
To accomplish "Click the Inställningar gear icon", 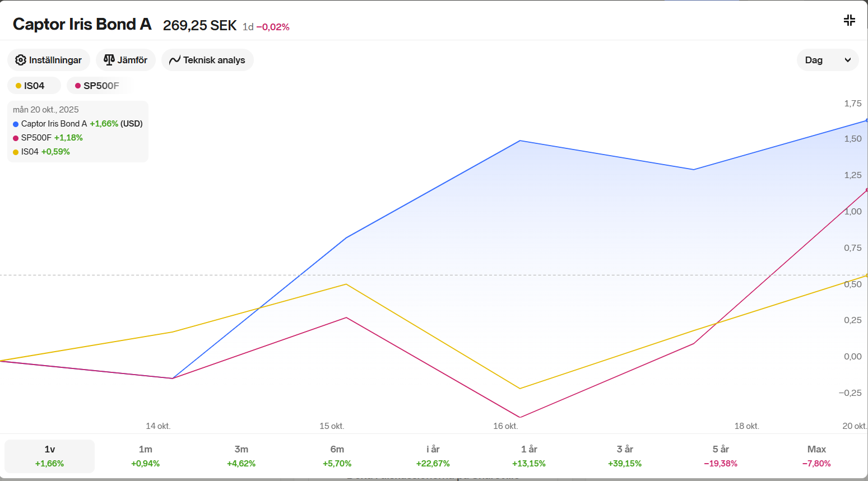I will click(x=21, y=60).
